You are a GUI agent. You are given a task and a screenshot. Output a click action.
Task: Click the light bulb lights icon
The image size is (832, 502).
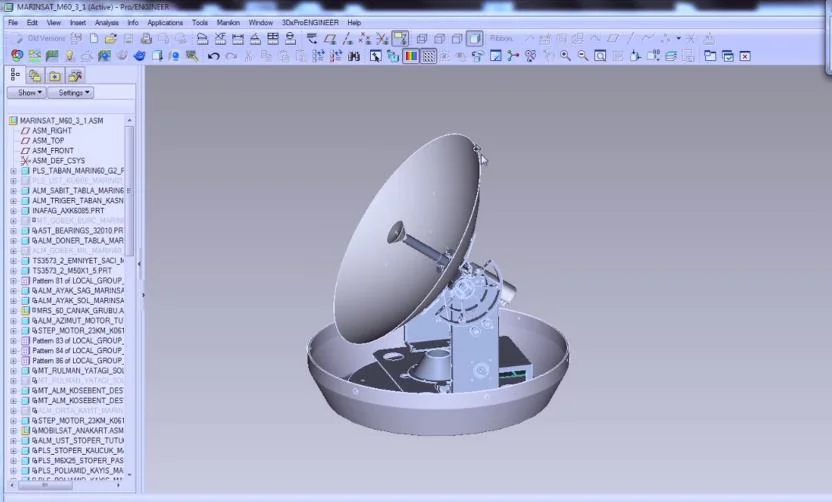[69, 56]
